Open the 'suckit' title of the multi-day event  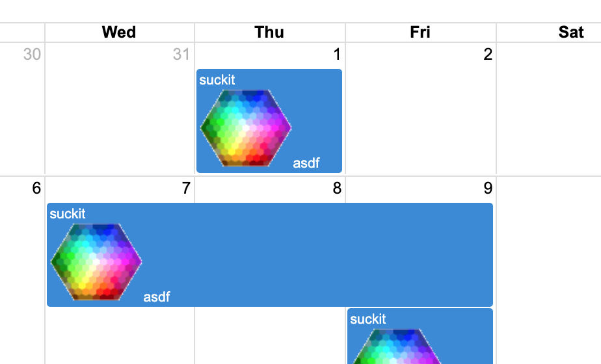[68, 213]
